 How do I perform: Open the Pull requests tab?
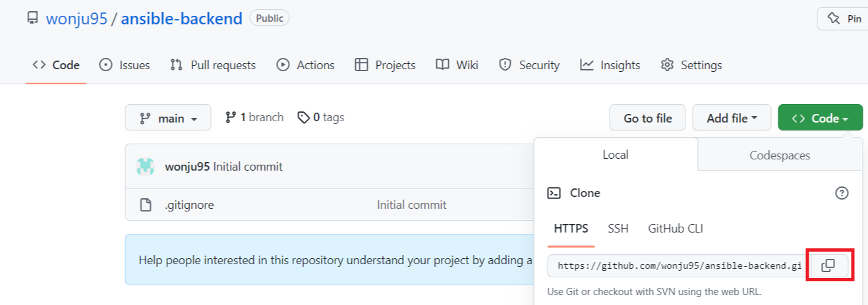[x=213, y=65]
